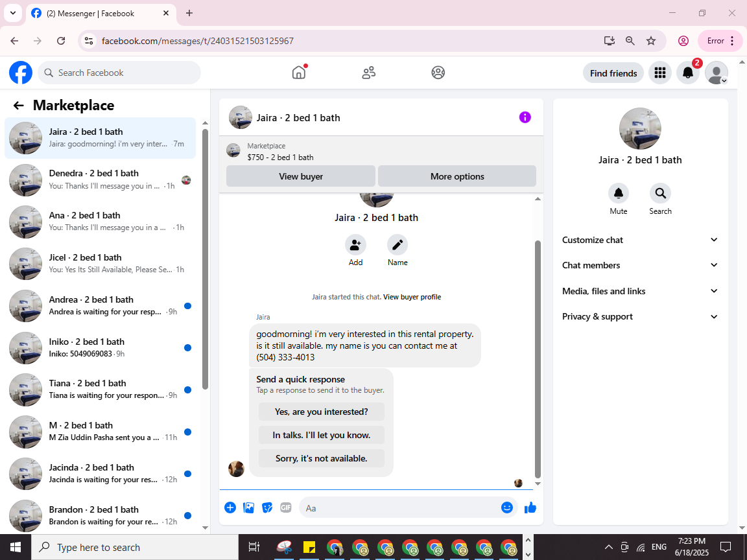747x560 pixels.
Task: Open Ana · 2 bed 1 bath conversation
Action: (100, 222)
